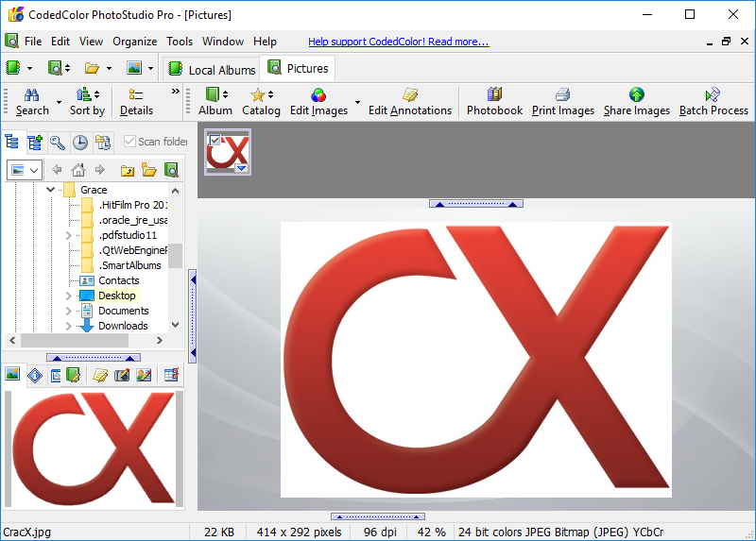Click splitter handle above preview icon tabs
The height and width of the screenshot is (541, 756).
(x=94, y=358)
